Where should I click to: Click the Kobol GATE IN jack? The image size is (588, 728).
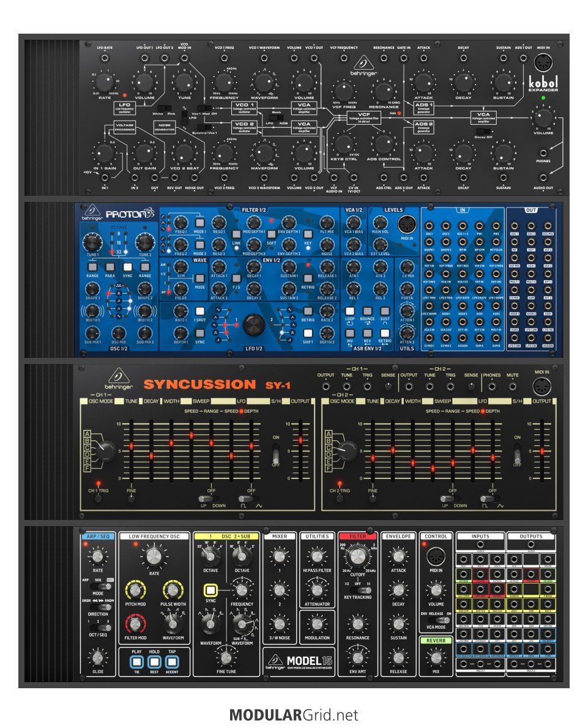pos(404,58)
